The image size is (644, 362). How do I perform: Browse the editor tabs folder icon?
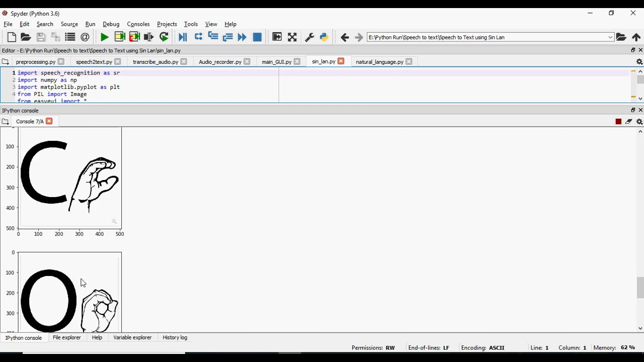pyautogui.click(x=5, y=62)
